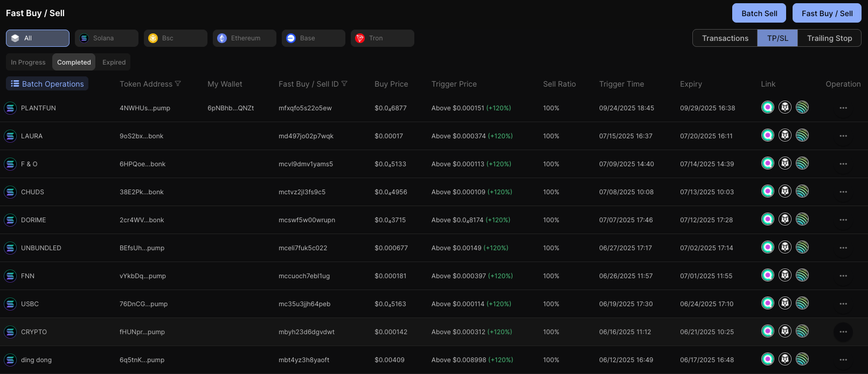Open operation menu for FNN row

click(x=843, y=276)
